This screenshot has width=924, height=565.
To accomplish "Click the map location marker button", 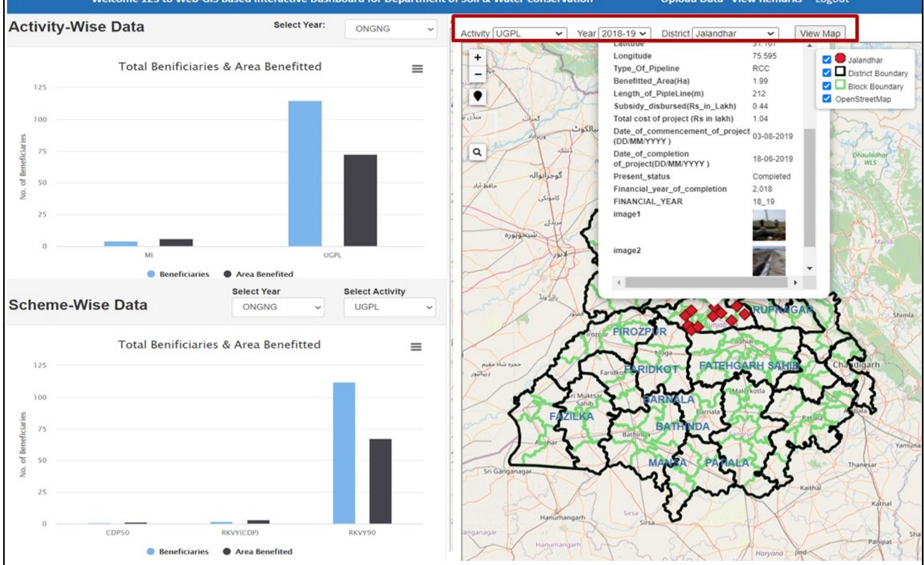I will pos(477,96).
